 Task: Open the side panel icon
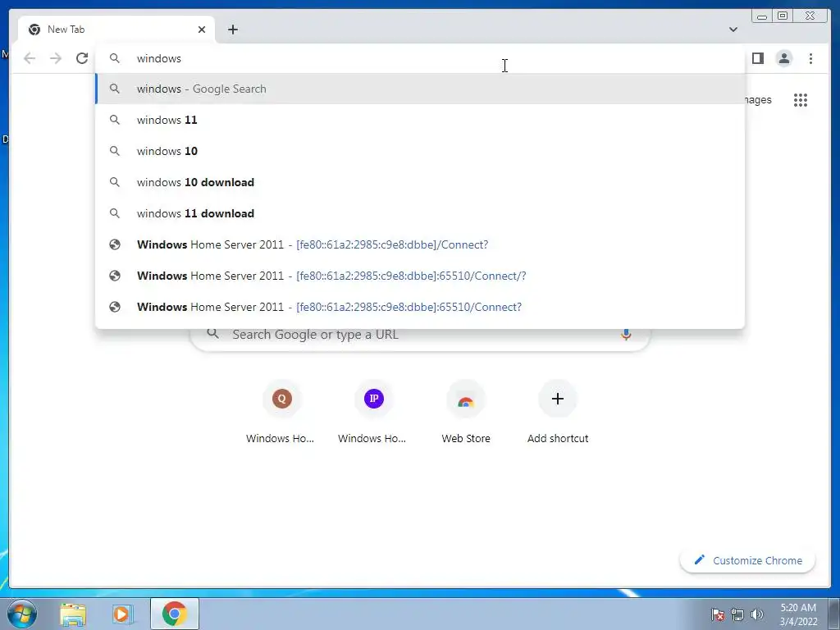tap(757, 58)
